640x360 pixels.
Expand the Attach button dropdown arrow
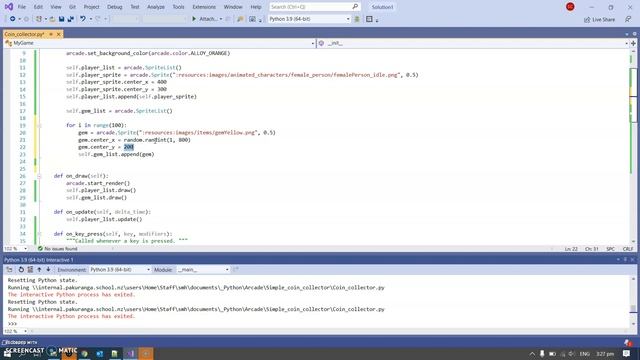[x=221, y=19]
